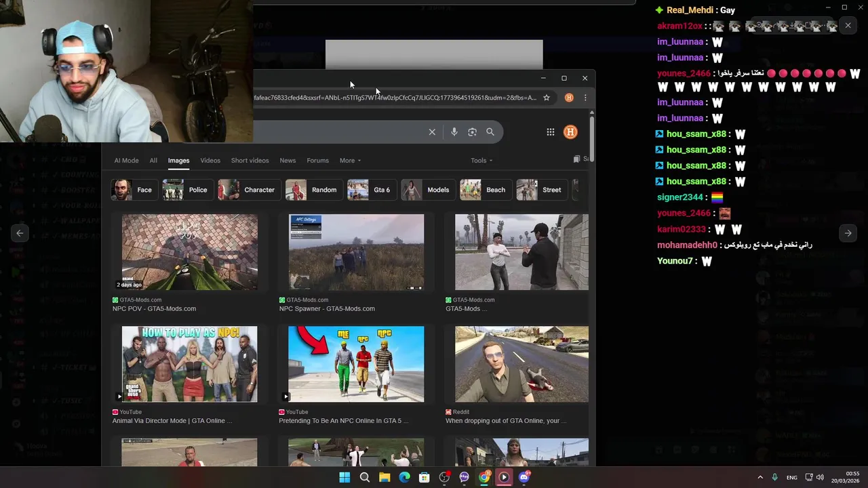This screenshot has height=488, width=868.
Task: Open the NPC Spawner image thumbnail
Action: (x=356, y=252)
